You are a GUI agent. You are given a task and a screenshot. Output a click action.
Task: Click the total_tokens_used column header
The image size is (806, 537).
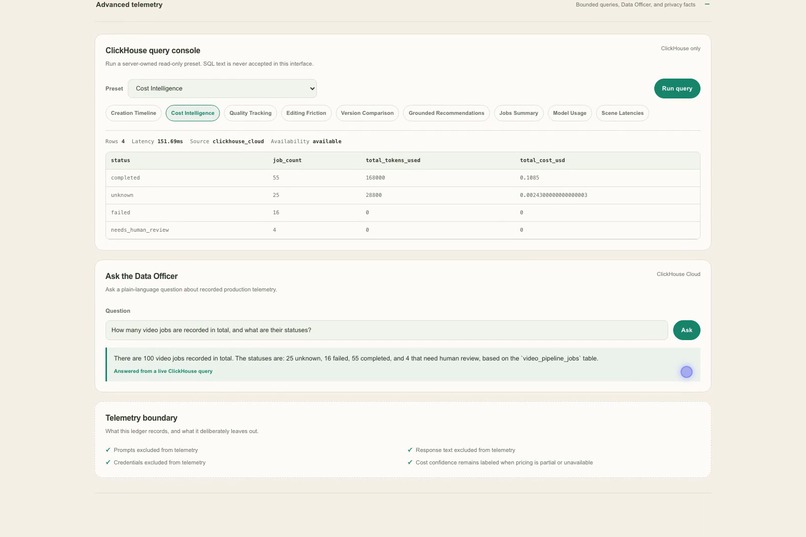(x=393, y=160)
